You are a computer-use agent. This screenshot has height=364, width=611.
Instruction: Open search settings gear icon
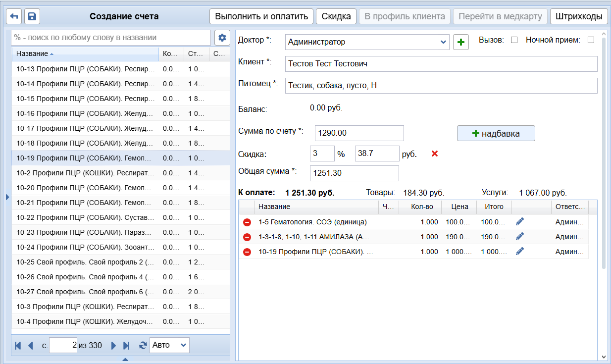(x=222, y=38)
